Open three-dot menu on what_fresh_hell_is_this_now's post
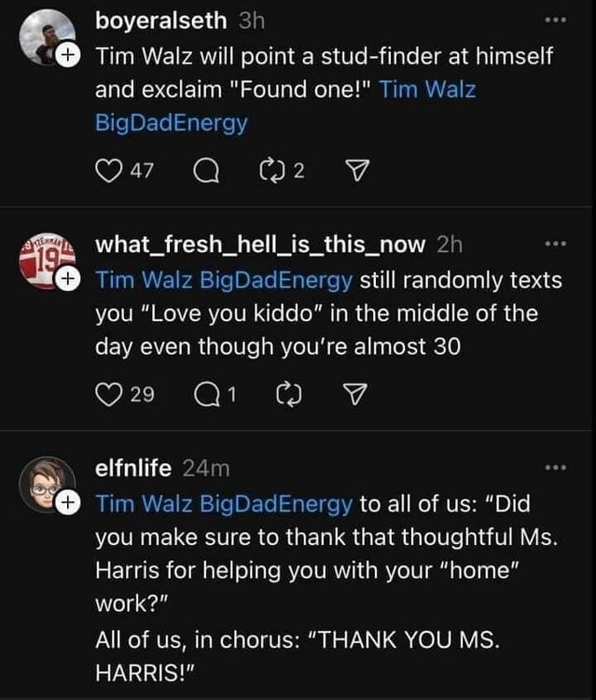The width and height of the screenshot is (596, 700). tap(557, 244)
